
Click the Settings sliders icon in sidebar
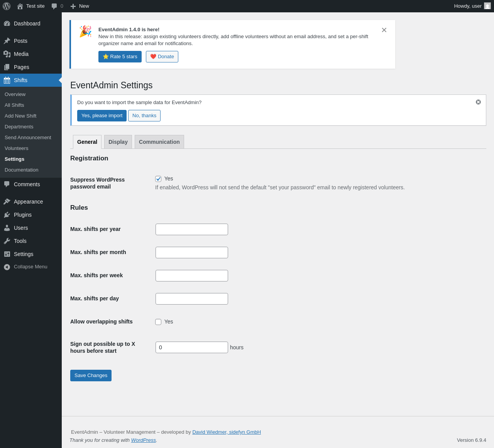[7, 254]
